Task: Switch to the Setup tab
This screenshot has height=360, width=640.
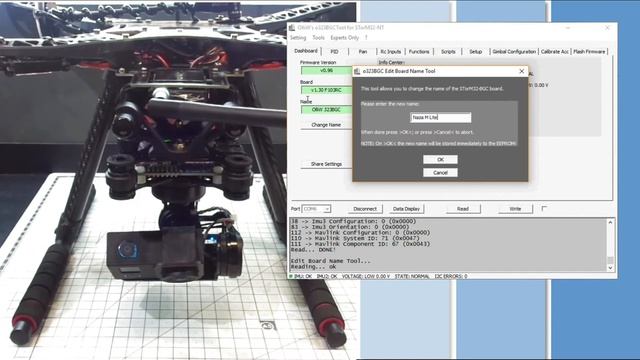Action: (x=476, y=51)
